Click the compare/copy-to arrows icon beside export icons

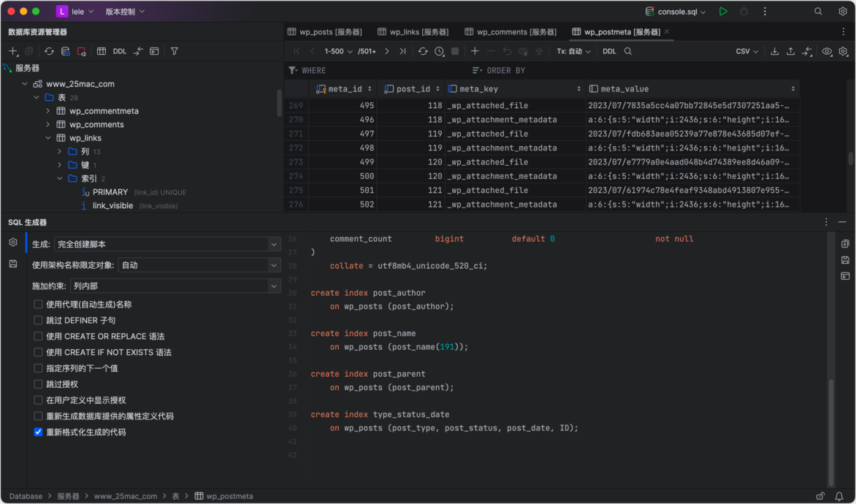(x=807, y=51)
